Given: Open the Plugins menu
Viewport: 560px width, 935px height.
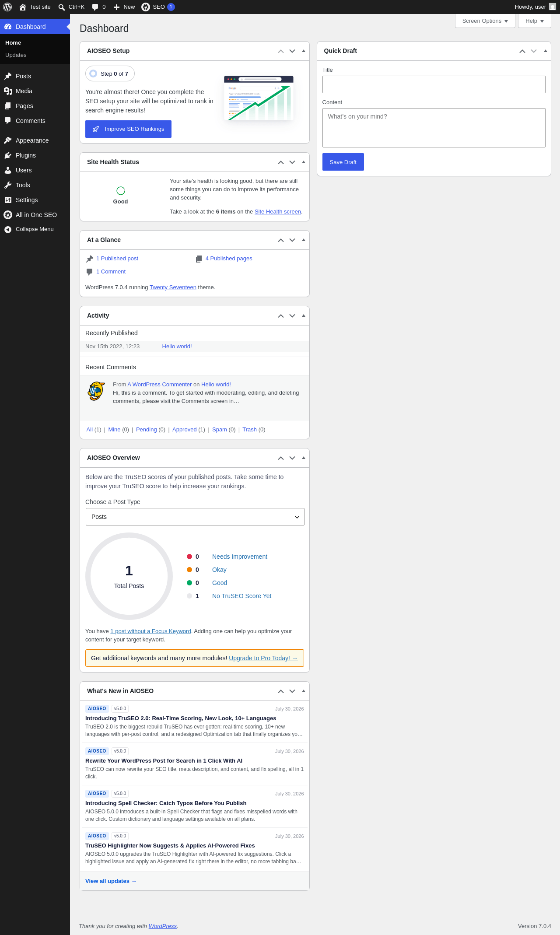Looking at the screenshot, I should 35,155.
